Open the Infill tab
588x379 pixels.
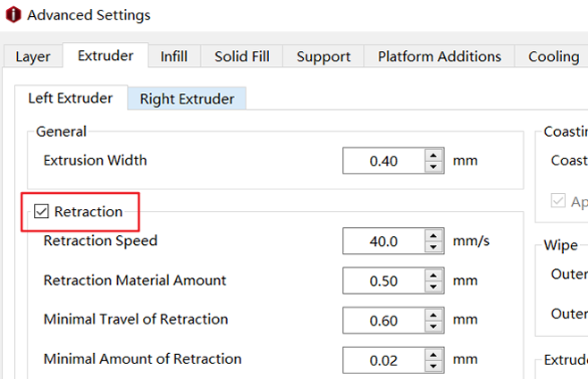pyautogui.click(x=174, y=56)
